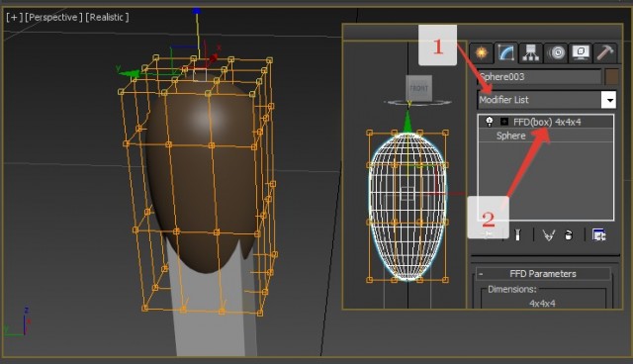Open the [Perspective] viewport view menu
633x364 pixels.
click(53, 17)
